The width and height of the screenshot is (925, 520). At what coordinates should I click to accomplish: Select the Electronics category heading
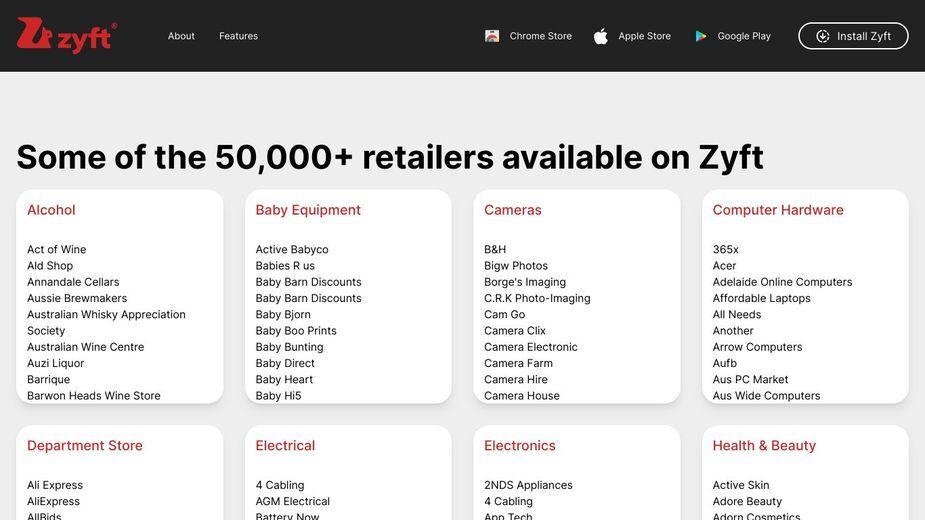coord(520,446)
